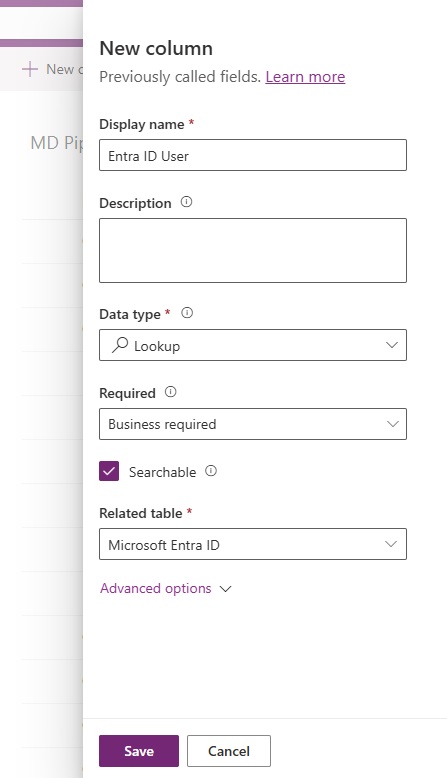Screen dimensions: 447x778
Task: Uncheck the Searchable checkbox
Action: pyautogui.click(x=109, y=471)
